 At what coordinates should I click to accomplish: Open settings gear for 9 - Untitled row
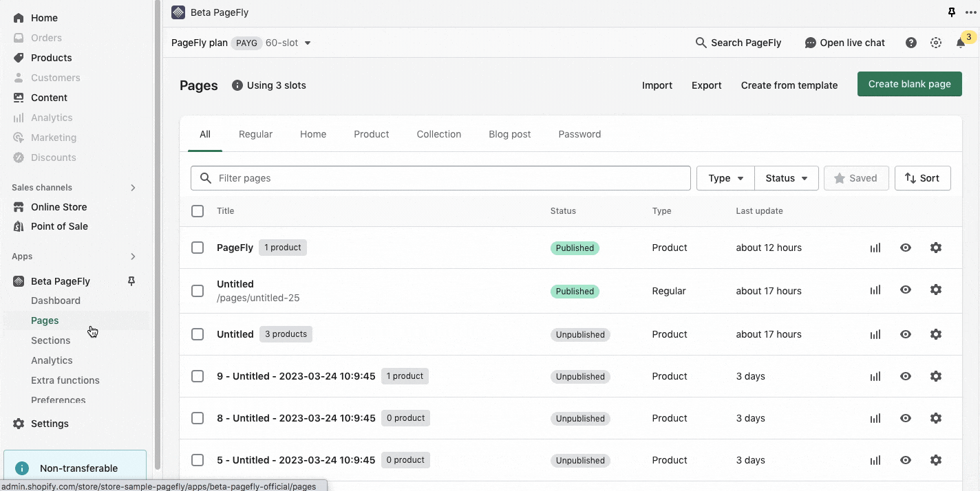coord(936,376)
